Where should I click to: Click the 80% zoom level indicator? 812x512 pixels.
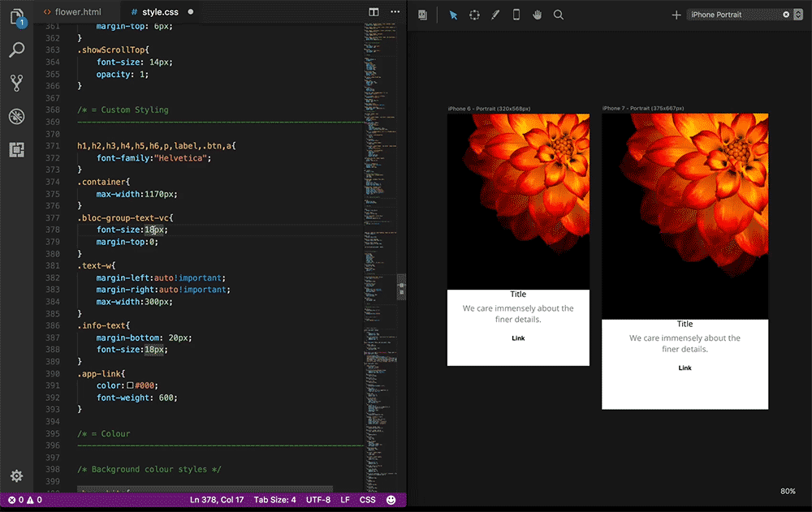pyautogui.click(x=788, y=491)
